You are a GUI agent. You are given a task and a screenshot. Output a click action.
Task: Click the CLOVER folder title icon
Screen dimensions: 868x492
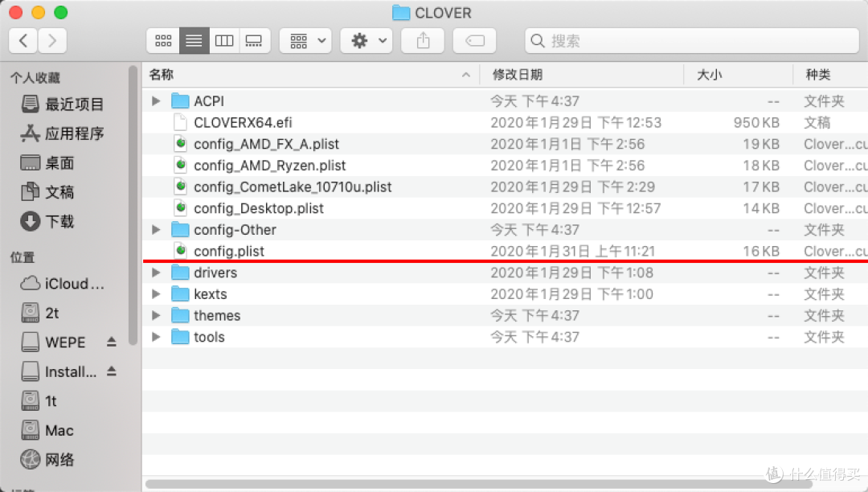pyautogui.click(x=401, y=13)
